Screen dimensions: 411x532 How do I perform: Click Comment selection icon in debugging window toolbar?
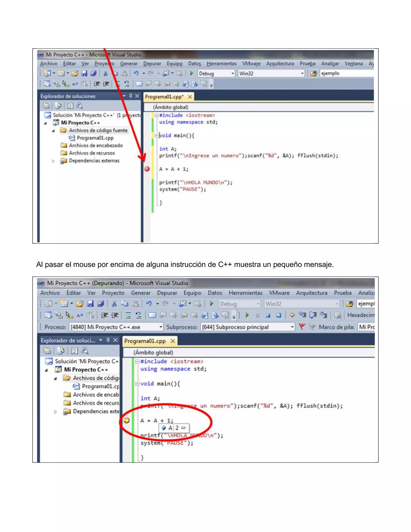(x=128, y=315)
